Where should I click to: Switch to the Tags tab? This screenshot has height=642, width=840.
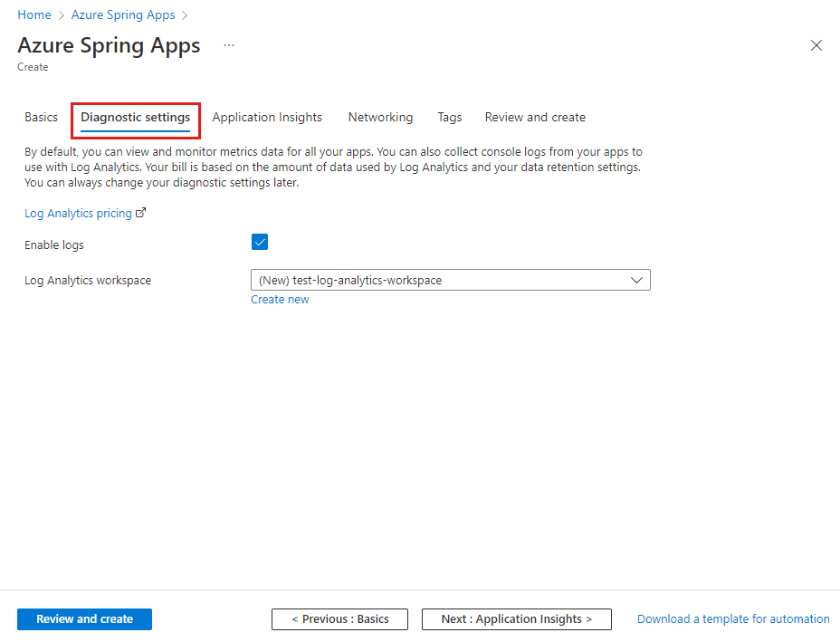click(x=450, y=118)
